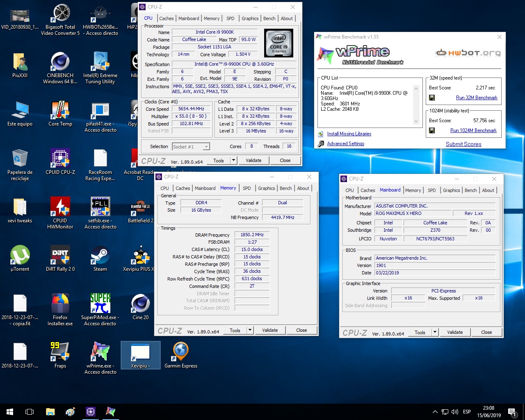Open Advanced Settings link in wPrime

tap(346, 144)
